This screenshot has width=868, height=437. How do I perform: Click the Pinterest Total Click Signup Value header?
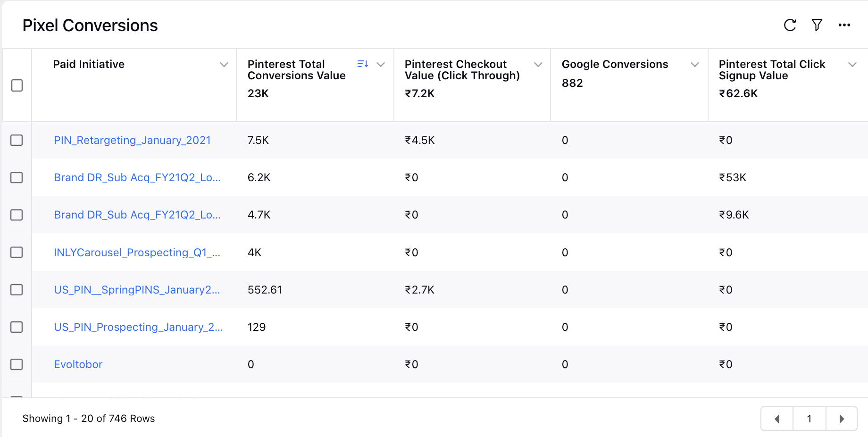(x=772, y=70)
